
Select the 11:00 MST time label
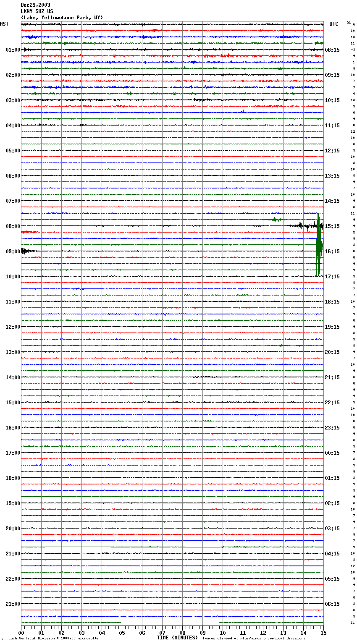click(x=13, y=302)
